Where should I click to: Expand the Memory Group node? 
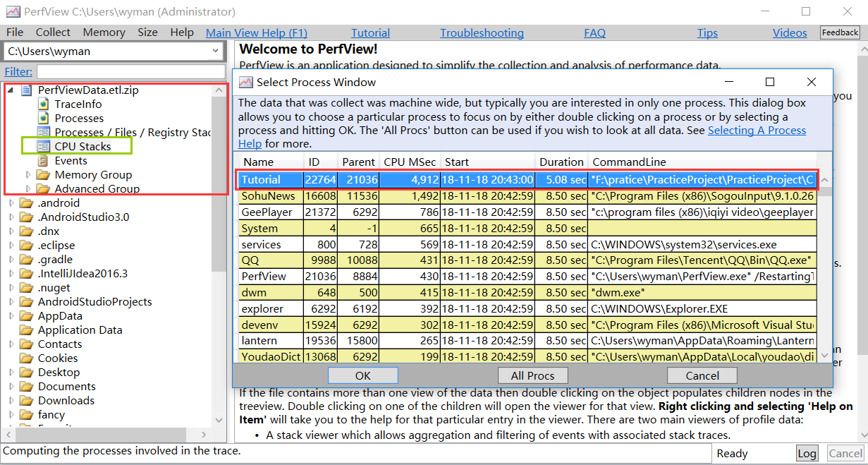pos(28,175)
